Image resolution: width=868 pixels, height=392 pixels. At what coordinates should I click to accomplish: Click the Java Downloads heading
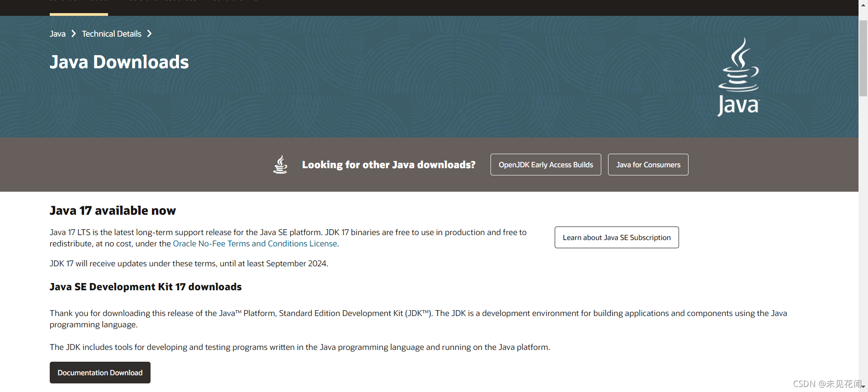pyautogui.click(x=119, y=62)
